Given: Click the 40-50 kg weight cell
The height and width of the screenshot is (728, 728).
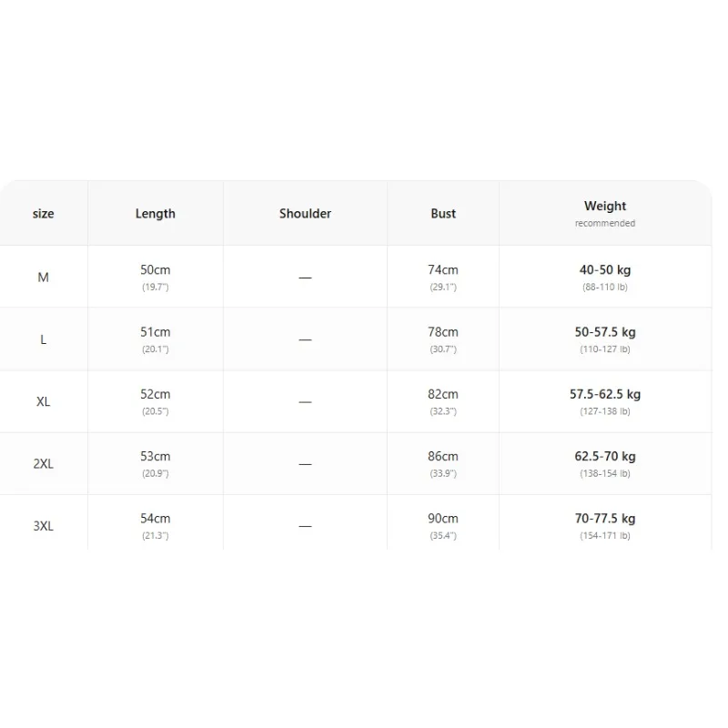Looking at the screenshot, I should pyautogui.click(x=605, y=278).
